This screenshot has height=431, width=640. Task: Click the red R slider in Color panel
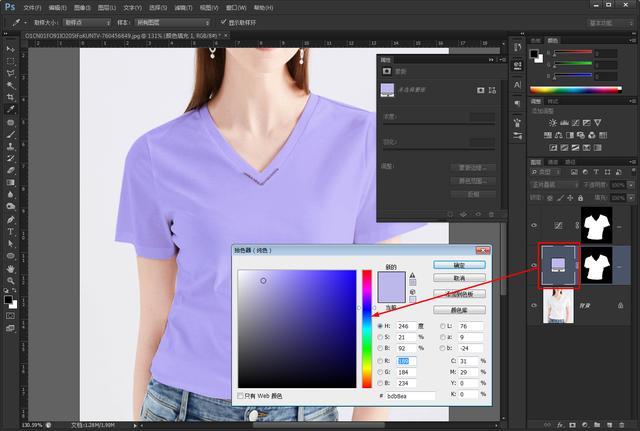(572, 52)
